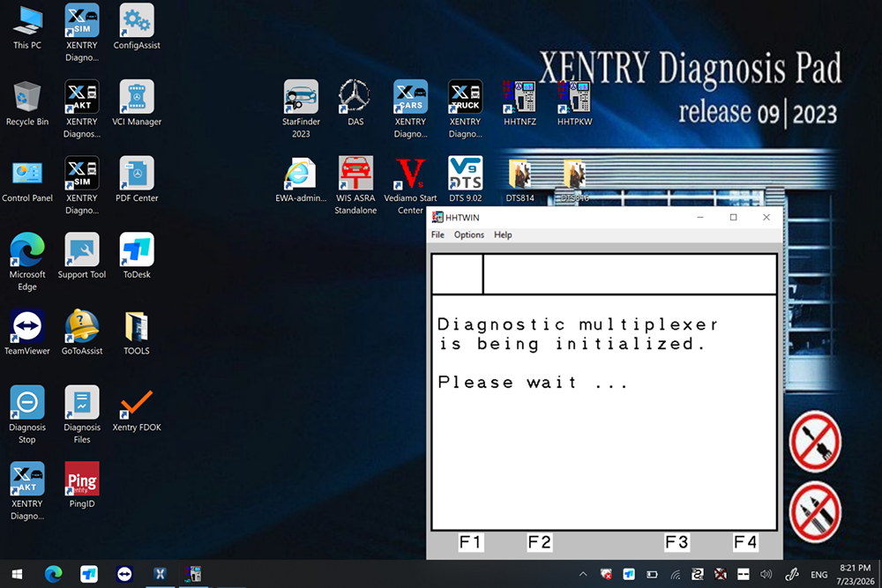Open PingID desktop icon
The width and height of the screenshot is (882, 588).
point(81,486)
